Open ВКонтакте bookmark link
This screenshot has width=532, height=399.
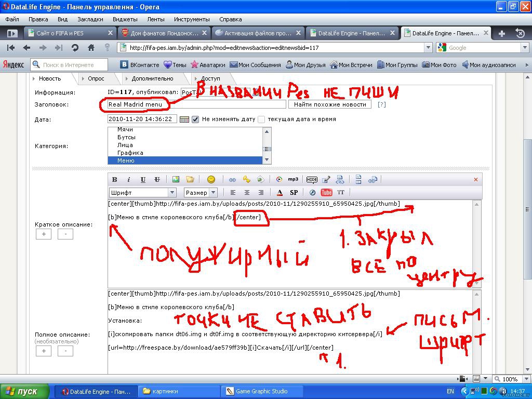pyautogui.click(x=140, y=65)
